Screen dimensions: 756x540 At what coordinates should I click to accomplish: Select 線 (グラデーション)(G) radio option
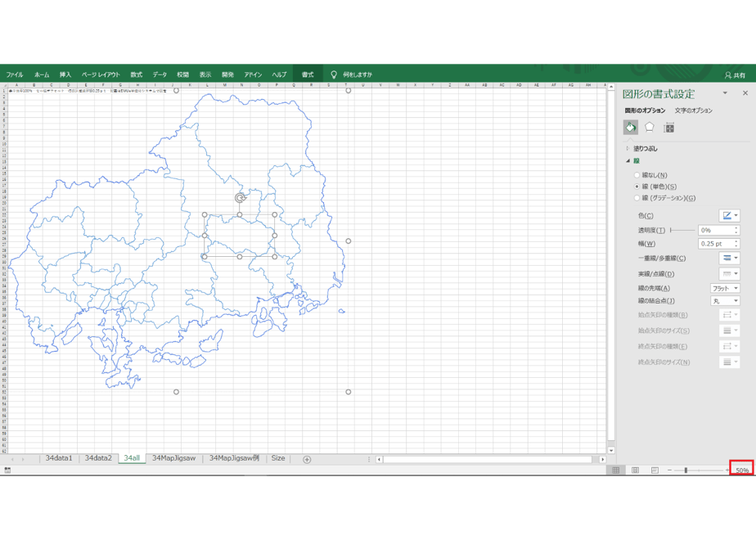click(x=637, y=198)
